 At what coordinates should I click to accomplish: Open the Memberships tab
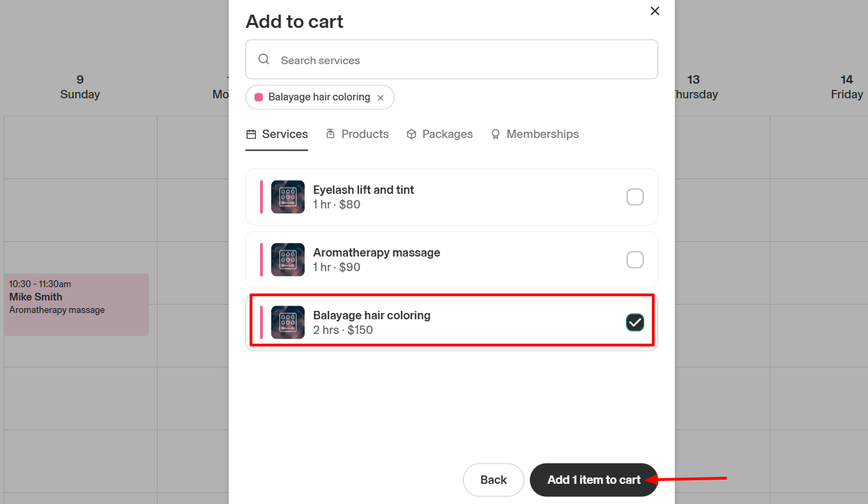pos(542,134)
